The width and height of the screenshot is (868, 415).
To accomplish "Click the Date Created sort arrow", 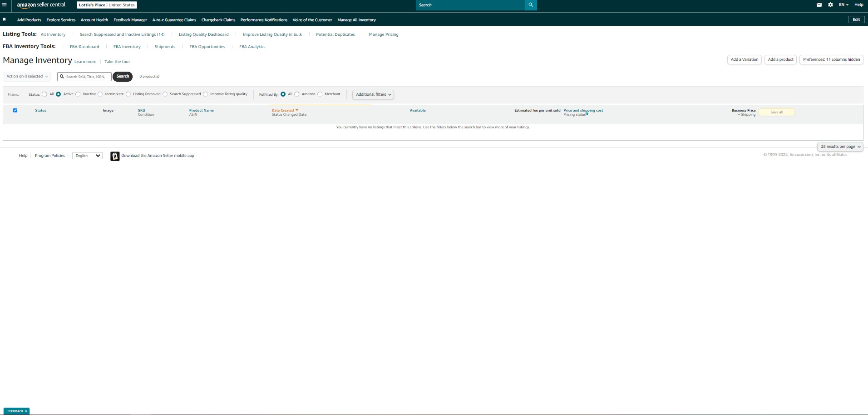I will [297, 110].
